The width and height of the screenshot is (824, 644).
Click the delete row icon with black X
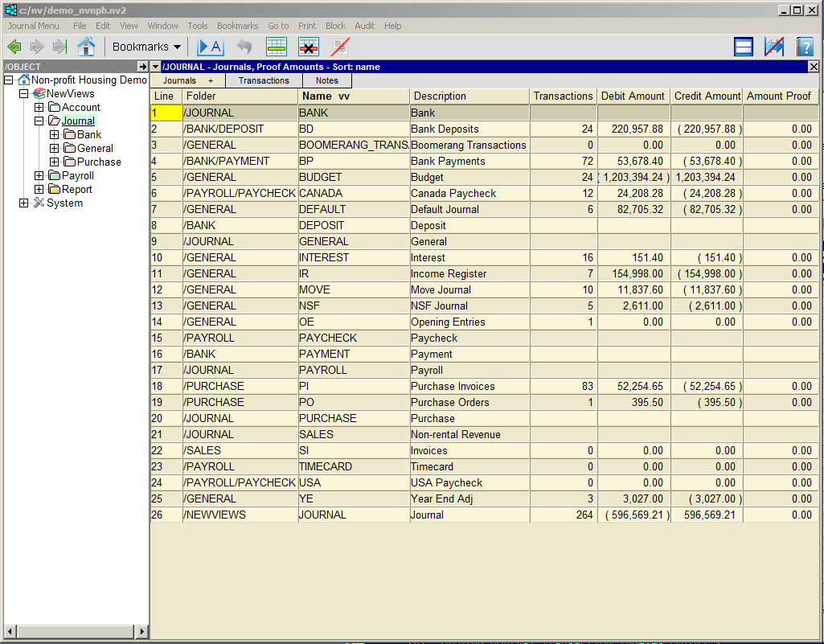point(309,47)
